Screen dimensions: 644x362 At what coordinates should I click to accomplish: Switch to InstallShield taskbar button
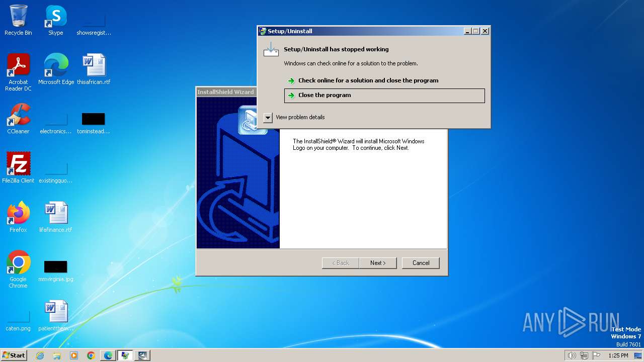(142, 355)
